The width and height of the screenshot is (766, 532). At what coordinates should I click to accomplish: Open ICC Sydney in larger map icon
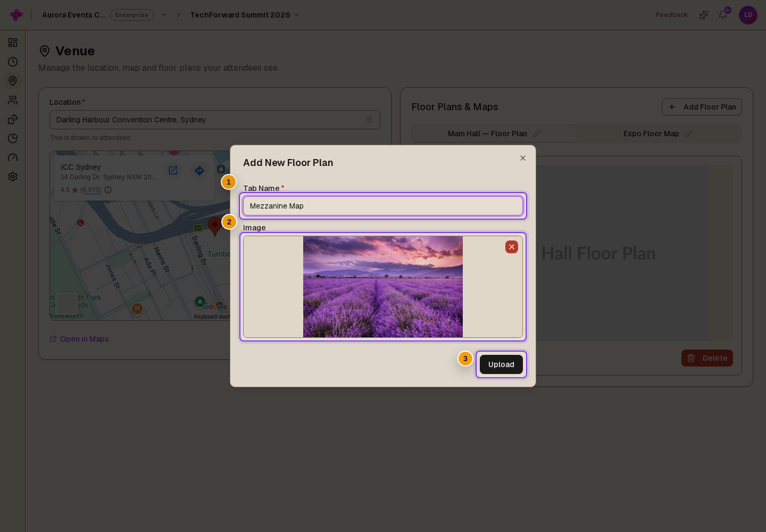click(173, 170)
